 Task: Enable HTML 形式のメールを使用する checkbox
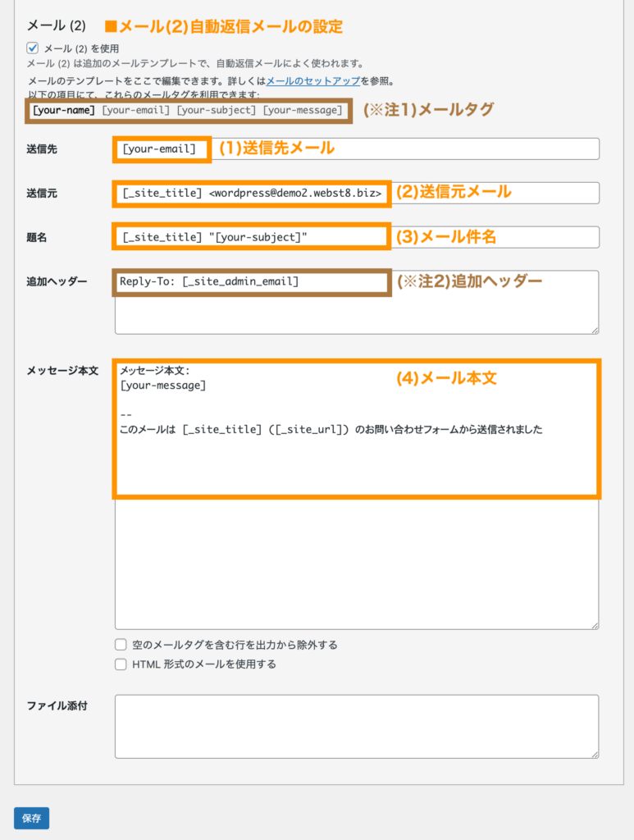click(x=121, y=664)
